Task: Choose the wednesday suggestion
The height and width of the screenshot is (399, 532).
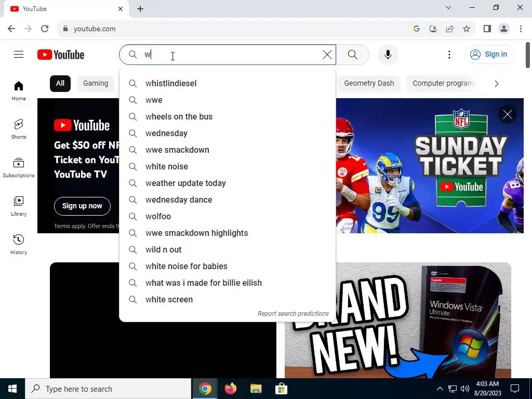Action: tap(228, 134)
